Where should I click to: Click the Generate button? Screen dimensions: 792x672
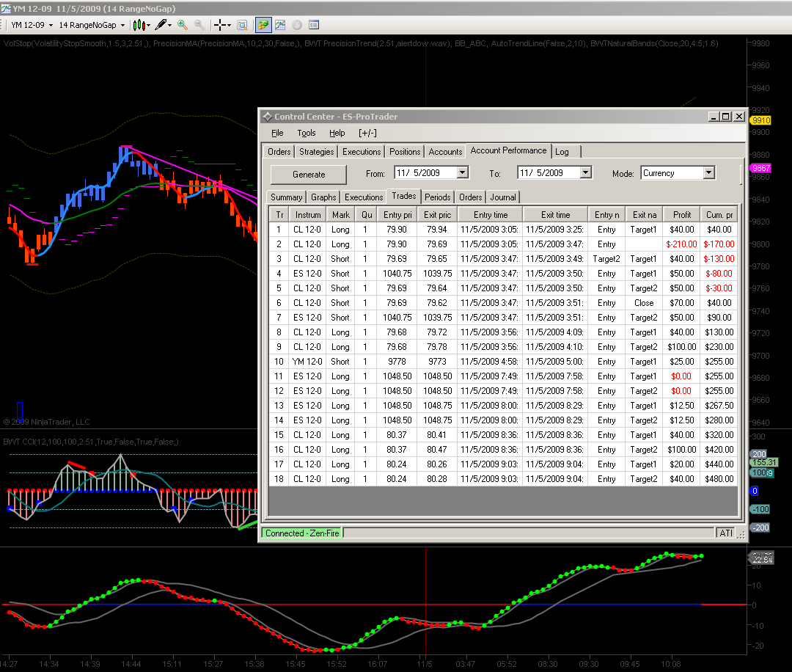click(x=309, y=175)
